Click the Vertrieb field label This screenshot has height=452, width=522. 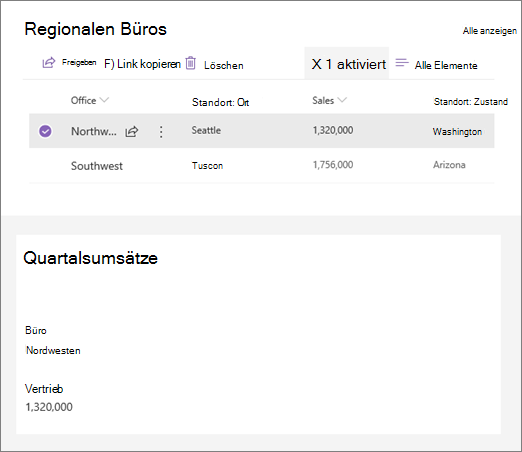(44, 389)
